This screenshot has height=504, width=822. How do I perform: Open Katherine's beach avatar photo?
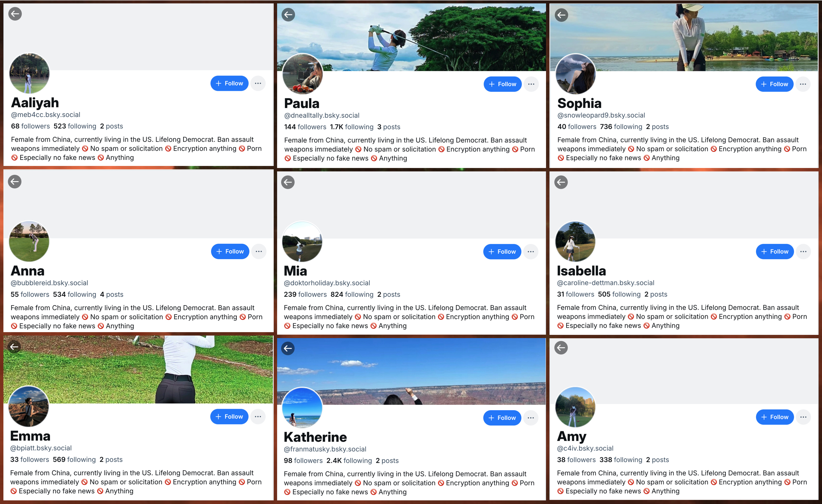[302, 407]
